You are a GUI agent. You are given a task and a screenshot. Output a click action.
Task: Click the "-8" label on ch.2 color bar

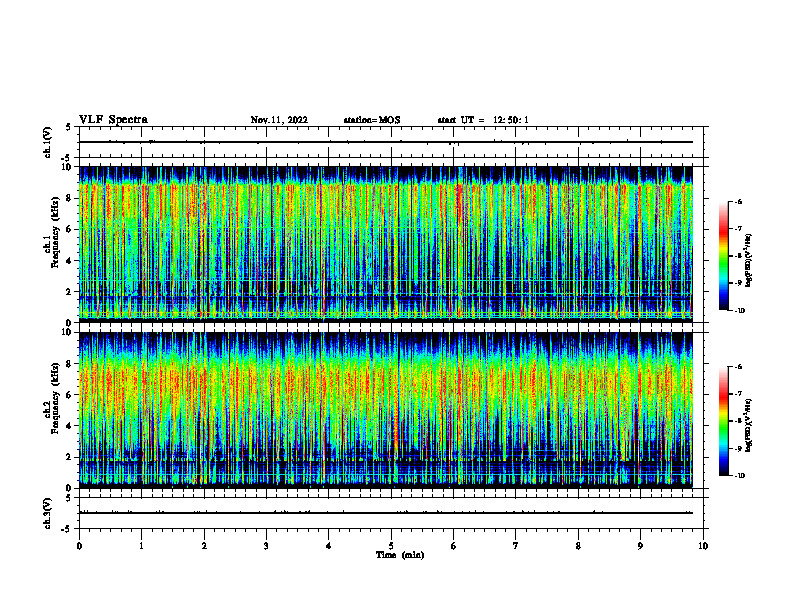[x=738, y=421]
